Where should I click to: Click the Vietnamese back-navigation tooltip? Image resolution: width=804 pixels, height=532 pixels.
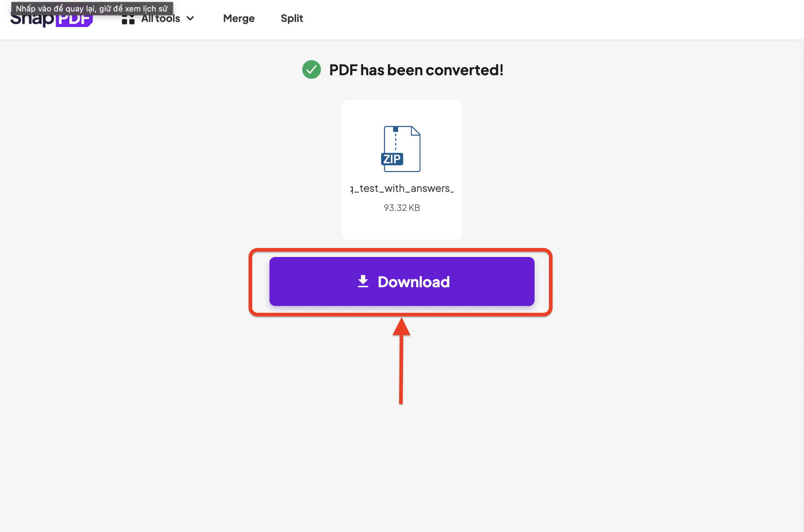92,8
